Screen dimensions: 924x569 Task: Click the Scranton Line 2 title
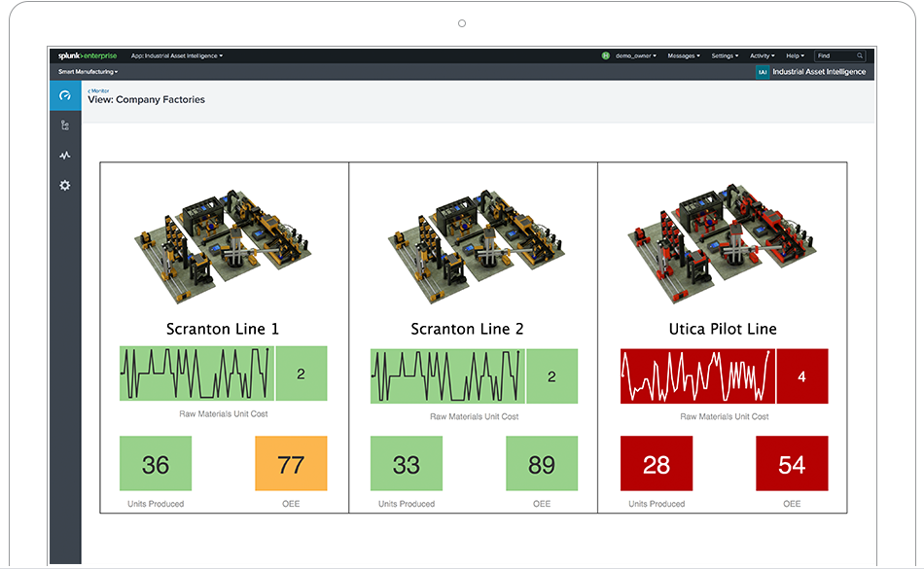pos(467,329)
